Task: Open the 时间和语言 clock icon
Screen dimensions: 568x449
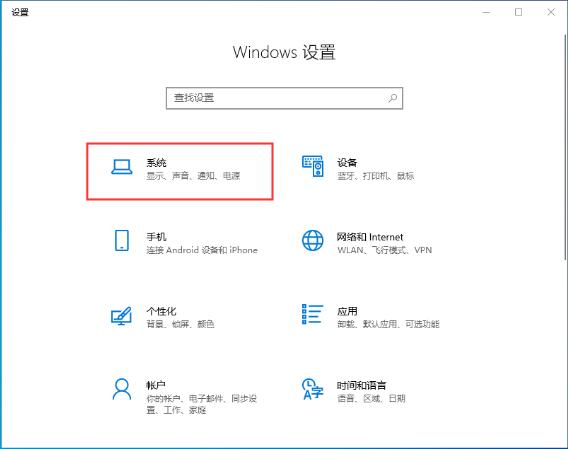Action: pyautogui.click(x=312, y=389)
